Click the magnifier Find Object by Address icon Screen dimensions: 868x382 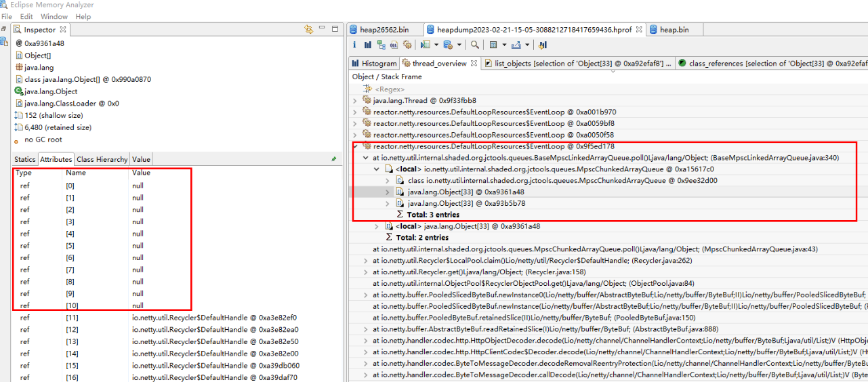point(475,45)
